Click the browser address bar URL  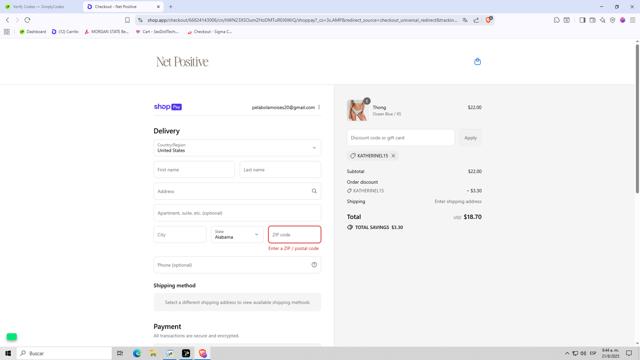302,20
